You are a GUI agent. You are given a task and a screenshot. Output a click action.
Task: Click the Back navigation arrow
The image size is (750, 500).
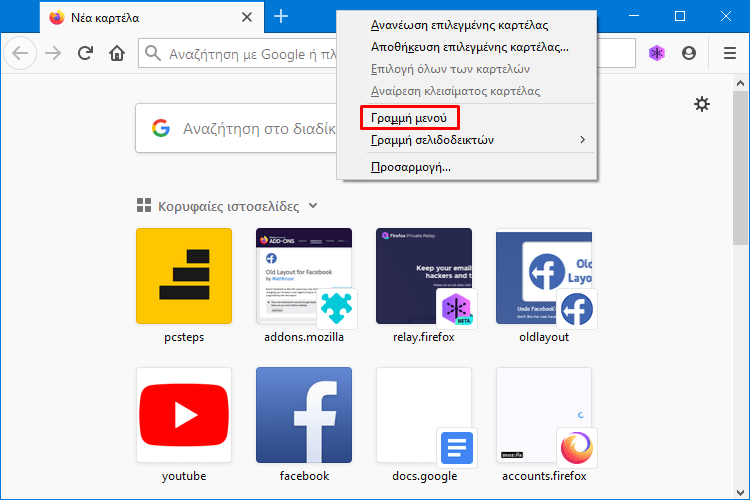click(20, 53)
